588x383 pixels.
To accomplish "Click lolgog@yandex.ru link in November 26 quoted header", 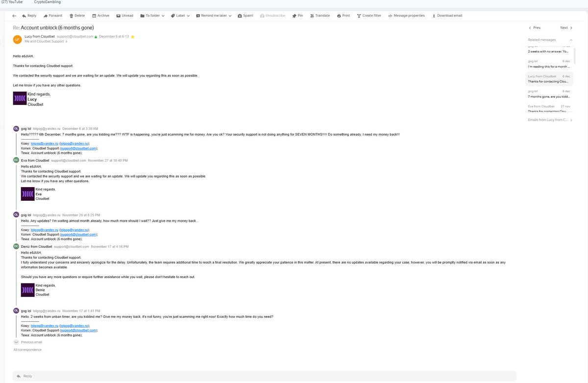I will coord(45,230).
